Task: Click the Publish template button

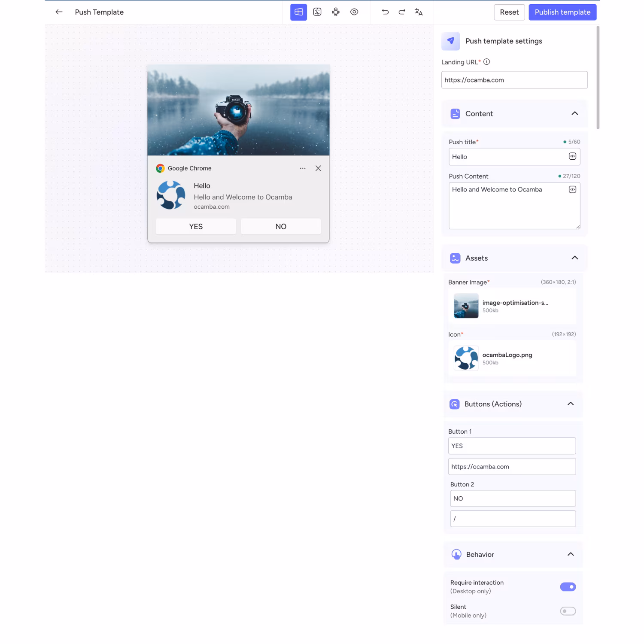Action: click(562, 12)
